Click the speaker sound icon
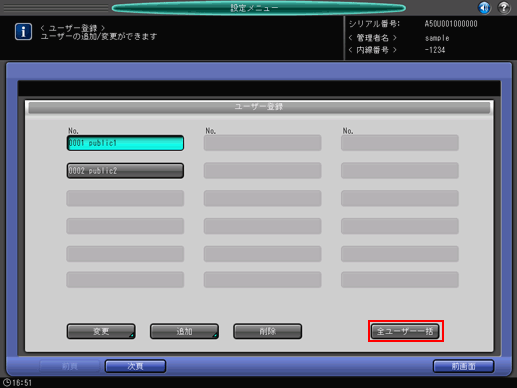This screenshot has width=517, height=388. pyautogui.click(x=484, y=7)
